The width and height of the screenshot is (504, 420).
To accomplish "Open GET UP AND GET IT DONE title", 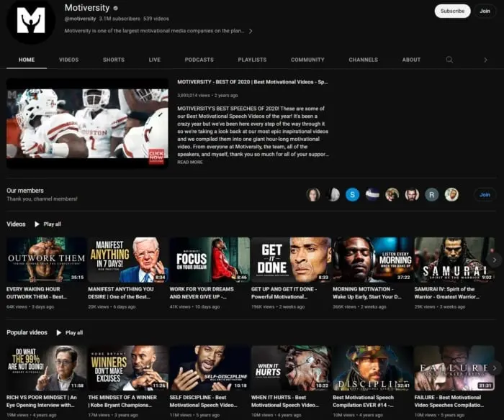I will pos(284,293).
